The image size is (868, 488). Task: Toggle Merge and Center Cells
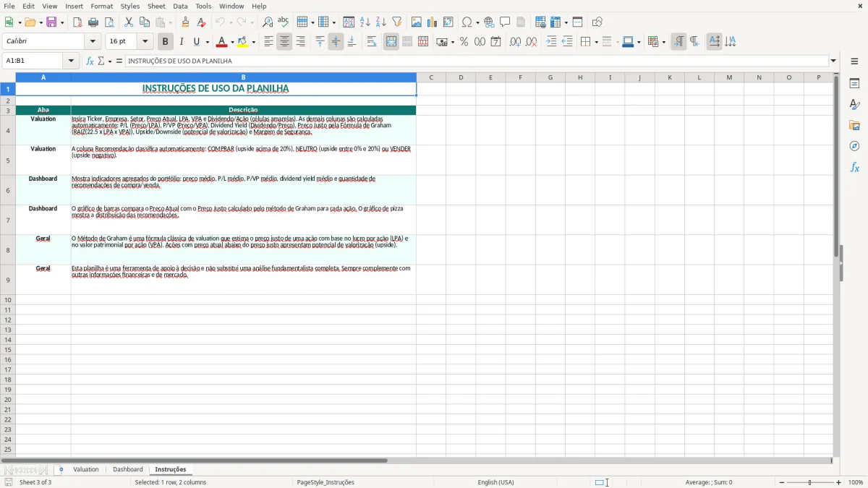pos(391,42)
